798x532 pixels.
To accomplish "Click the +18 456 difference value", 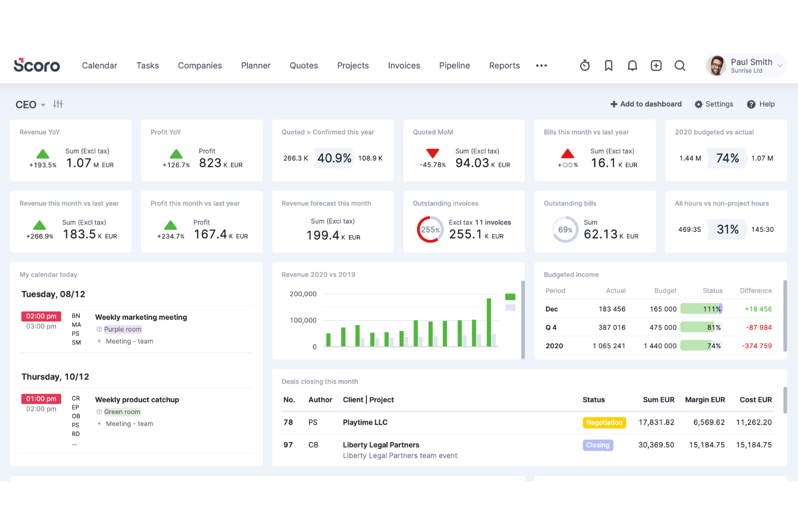I will pos(758,309).
